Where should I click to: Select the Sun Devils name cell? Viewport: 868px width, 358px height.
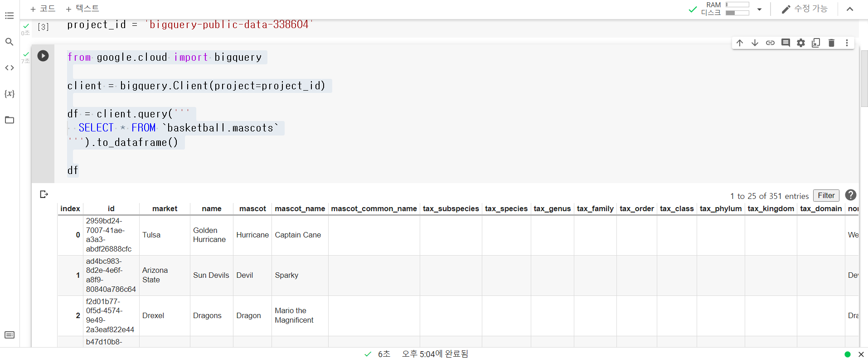pos(212,275)
